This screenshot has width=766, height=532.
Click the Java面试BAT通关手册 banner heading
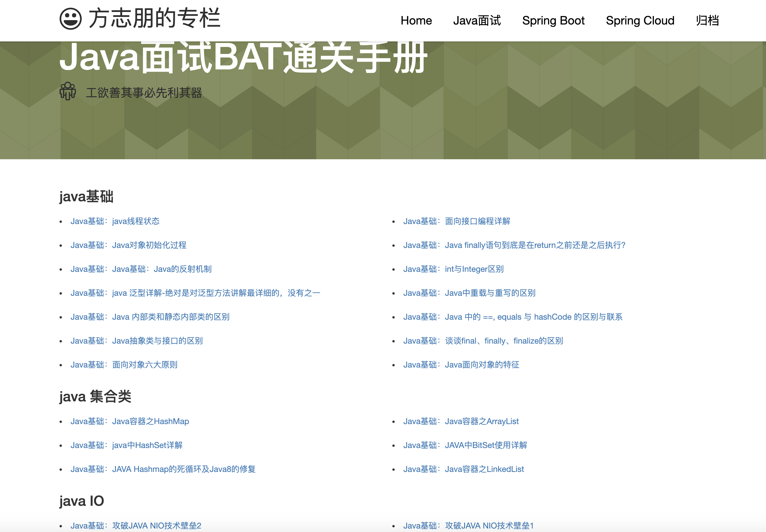[x=243, y=57]
